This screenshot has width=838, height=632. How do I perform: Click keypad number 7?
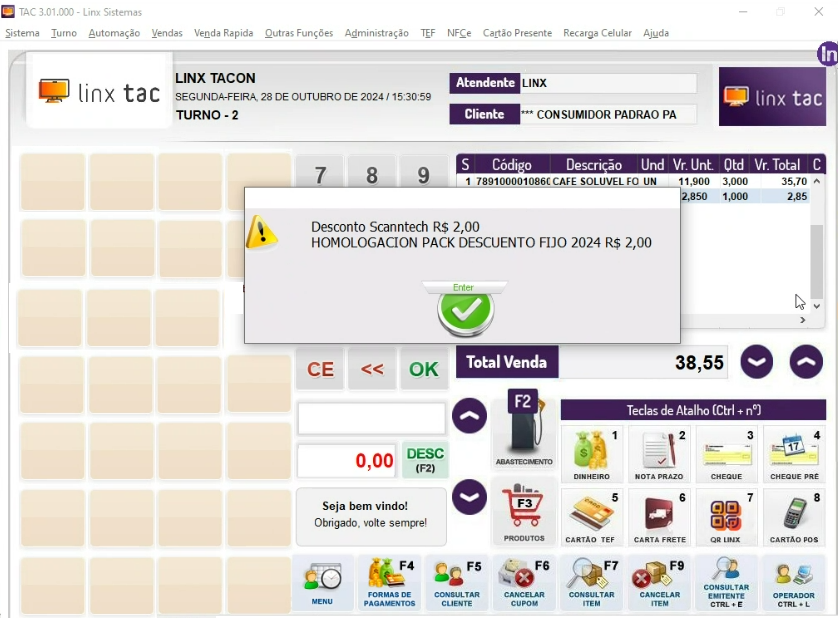click(320, 172)
